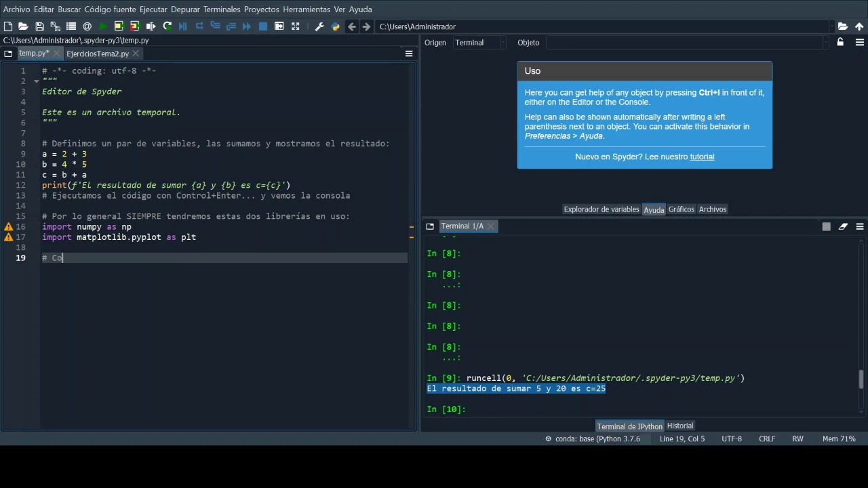Open the Origen Terminal dropdown

pyautogui.click(x=479, y=43)
